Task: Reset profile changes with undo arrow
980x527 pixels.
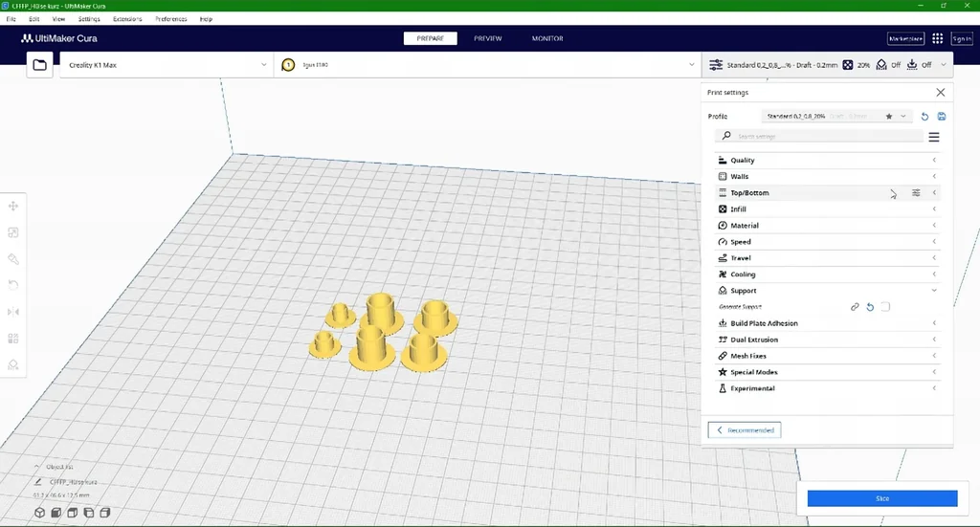Action: pos(925,117)
